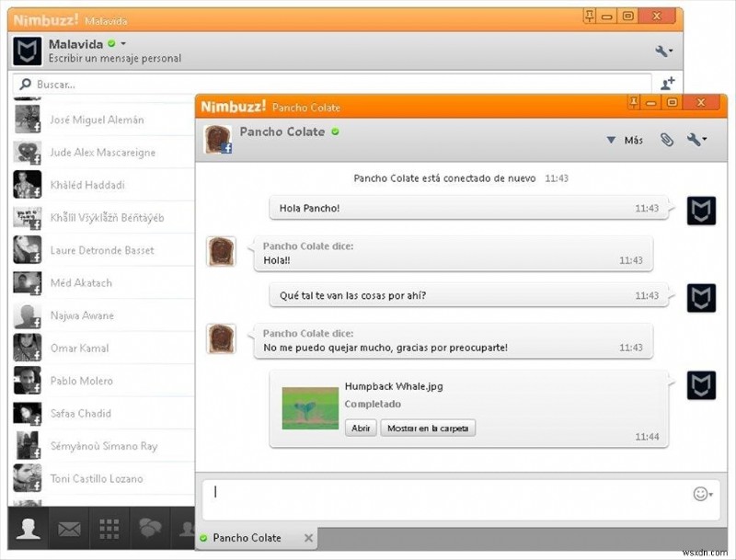Select contact Omar Kamal
This screenshot has height=560, width=736.
tap(102, 348)
